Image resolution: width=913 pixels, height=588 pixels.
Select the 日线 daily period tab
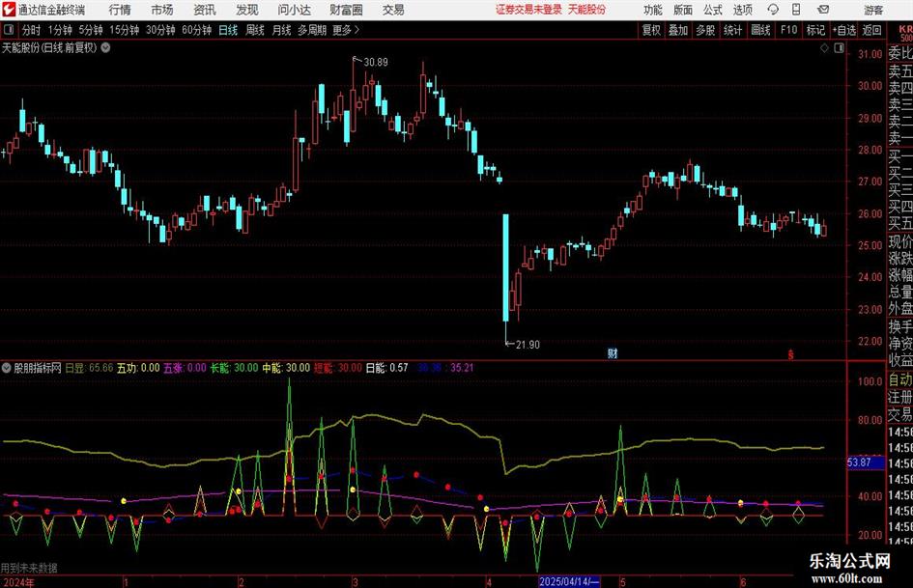coord(228,30)
